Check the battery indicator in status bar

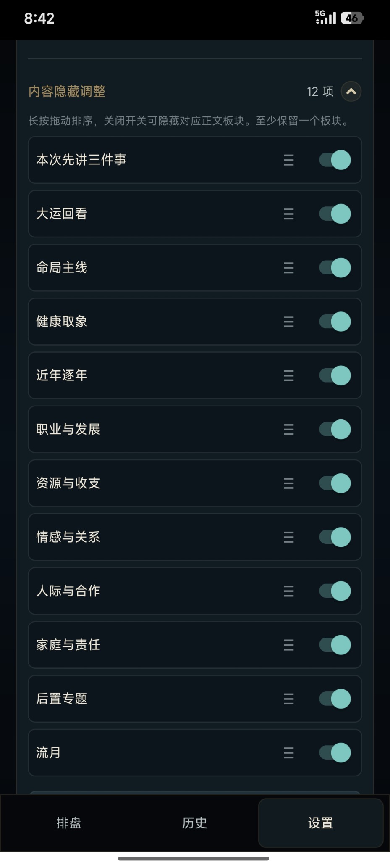(x=352, y=18)
